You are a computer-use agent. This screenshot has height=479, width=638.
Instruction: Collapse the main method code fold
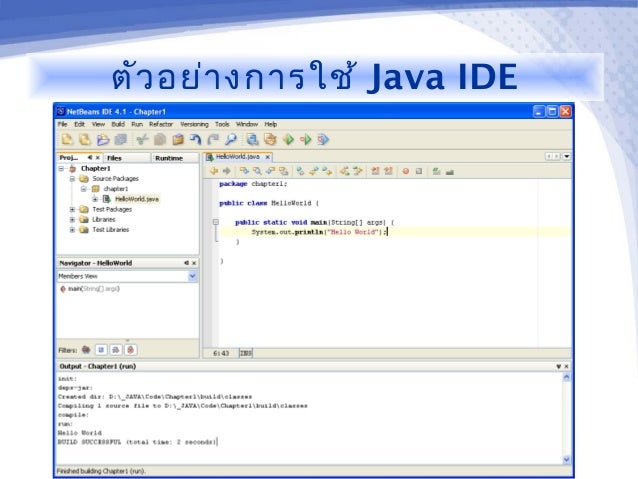coord(216,222)
